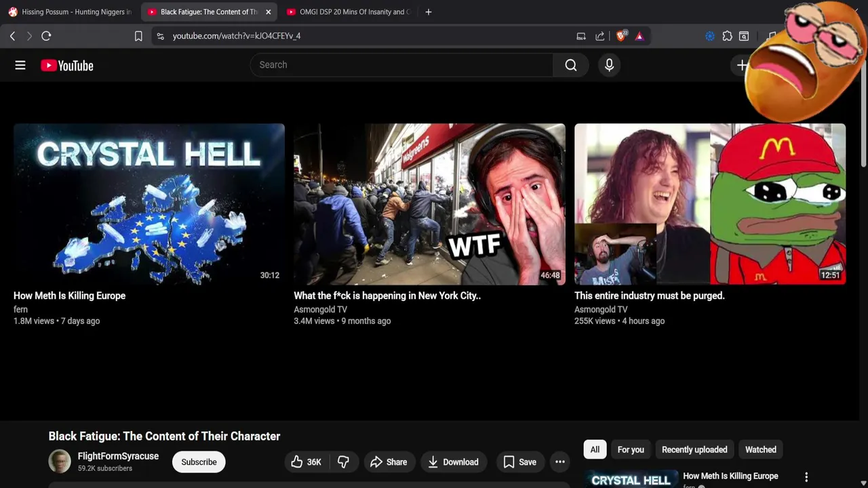Viewport: 868px width, 488px height.
Task: Click the blue circular extension icon
Action: (x=710, y=36)
